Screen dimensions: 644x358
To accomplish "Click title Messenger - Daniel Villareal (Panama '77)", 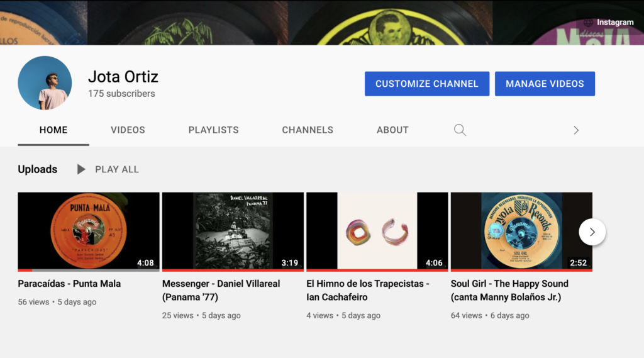I will (221, 290).
